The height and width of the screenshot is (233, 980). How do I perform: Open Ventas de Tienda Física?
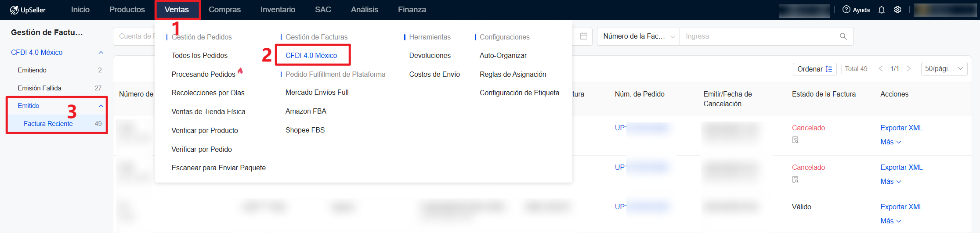click(208, 112)
